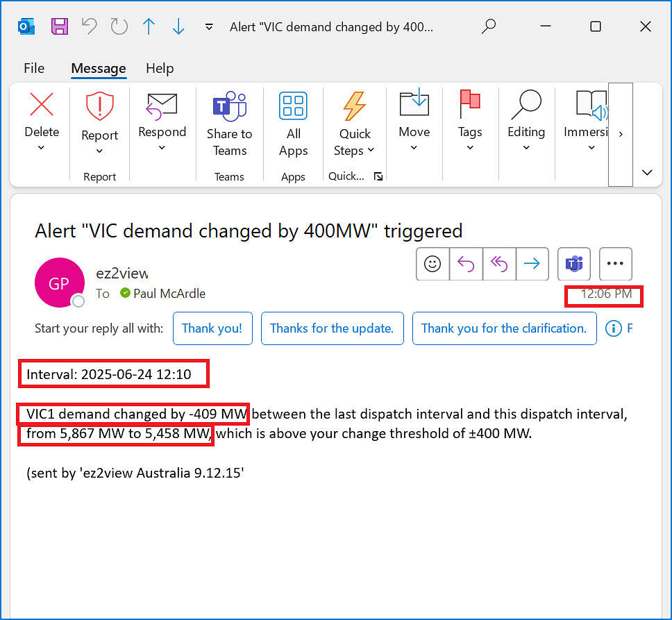Insert suggested reply 'Thanks for the update.'
This screenshot has height=620, width=672.
click(x=332, y=328)
